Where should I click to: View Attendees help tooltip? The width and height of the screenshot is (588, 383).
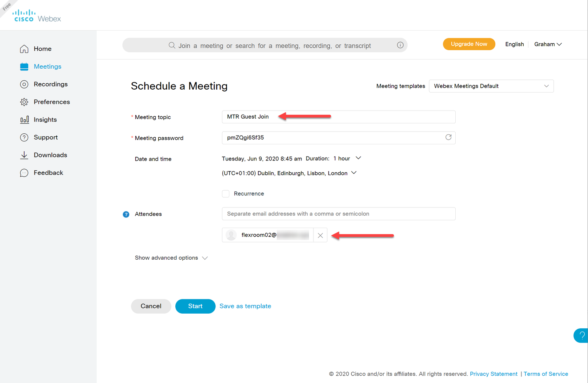126,214
